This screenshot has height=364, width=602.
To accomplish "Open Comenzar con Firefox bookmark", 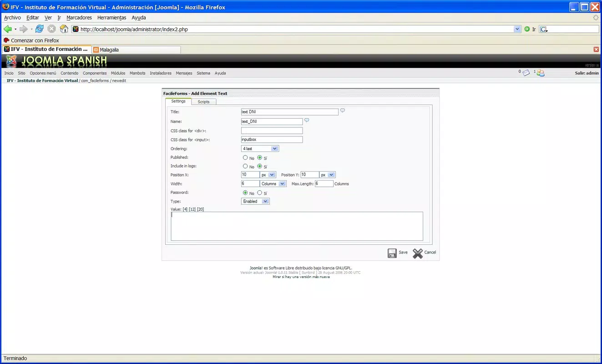I will [x=31, y=40].
